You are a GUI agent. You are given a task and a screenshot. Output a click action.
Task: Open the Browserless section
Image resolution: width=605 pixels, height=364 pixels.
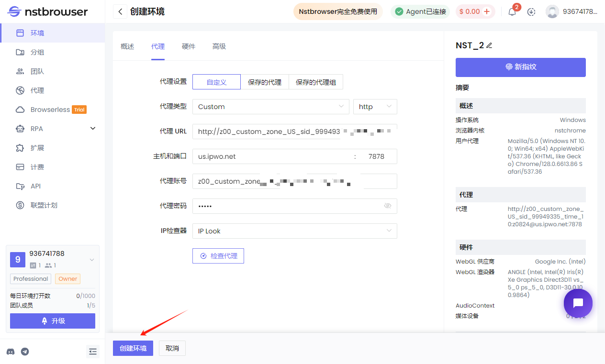coord(53,110)
